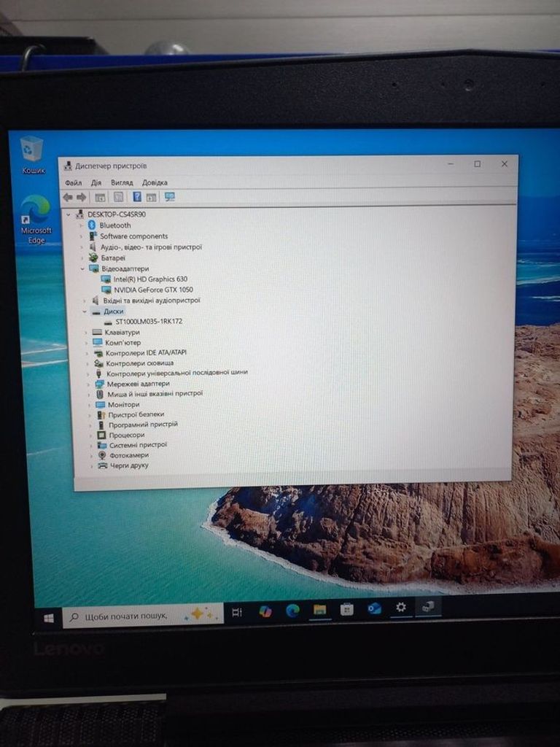The image size is (560, 747).
Task: Open the Файл menu
Action: pyautogui.click(x=74, y=182)
